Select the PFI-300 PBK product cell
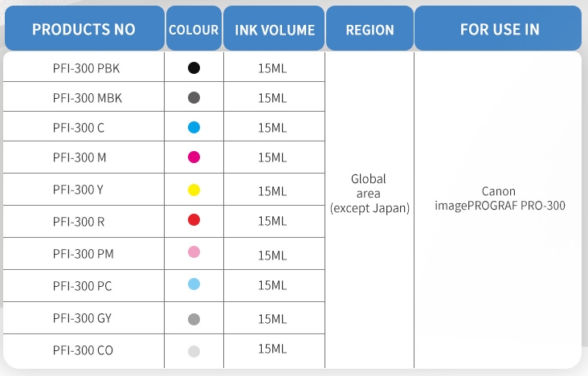This screenshot has height=376, width=588. pos(86,68)
